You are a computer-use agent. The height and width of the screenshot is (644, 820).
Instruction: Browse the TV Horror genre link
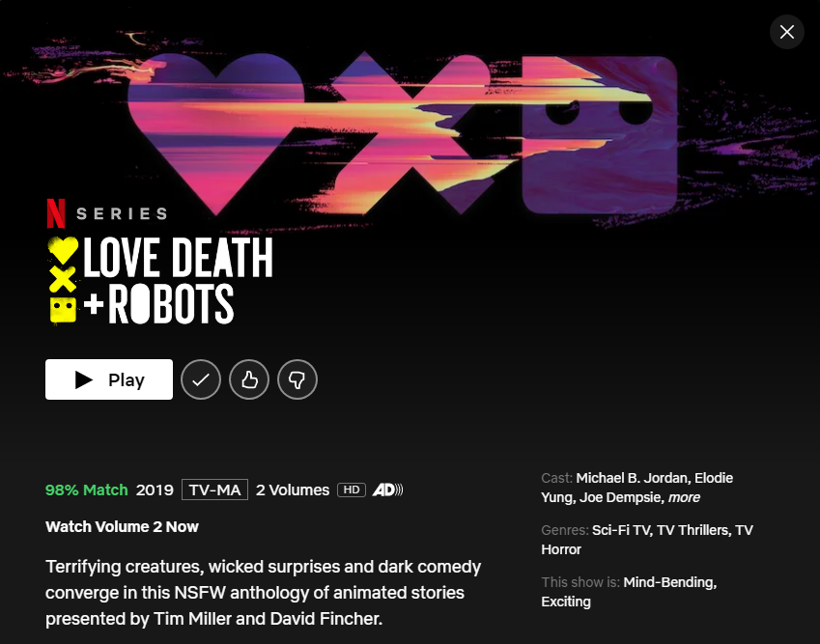click(x=647, y=540)
